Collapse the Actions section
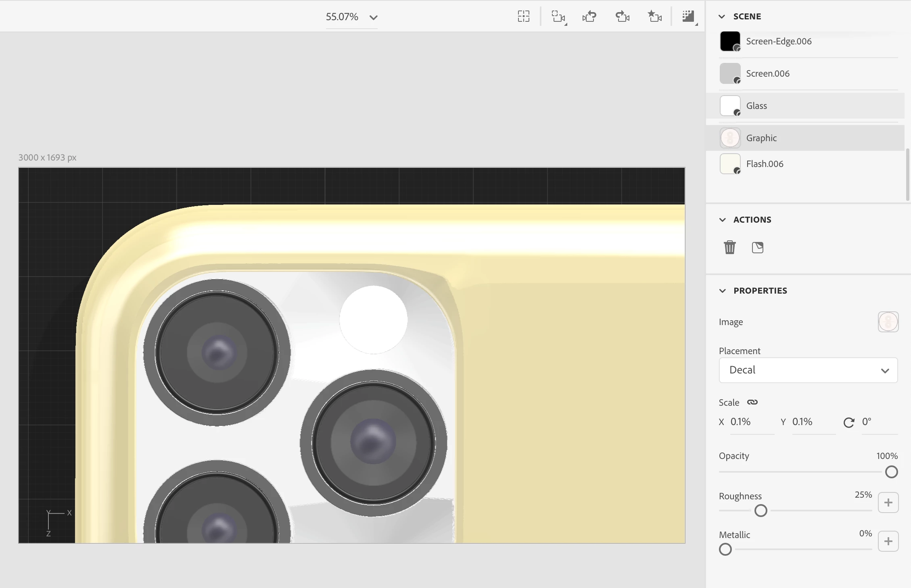 [x=723, y=220]
